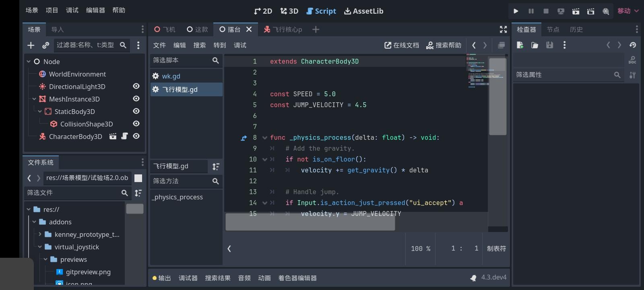Open the 项目 menu
Screen dimensions: 644x290
tap(52, 10)
